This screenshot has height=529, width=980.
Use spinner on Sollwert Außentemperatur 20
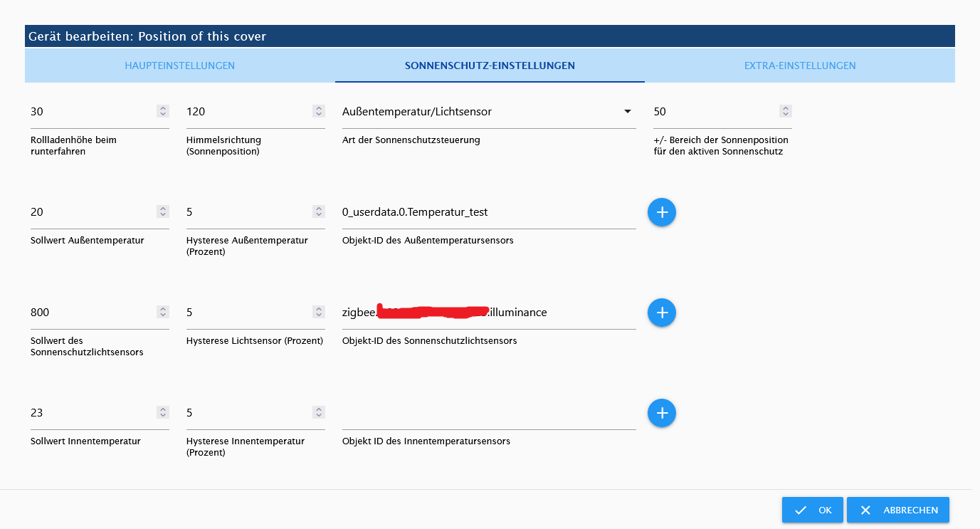pos(163,211)
